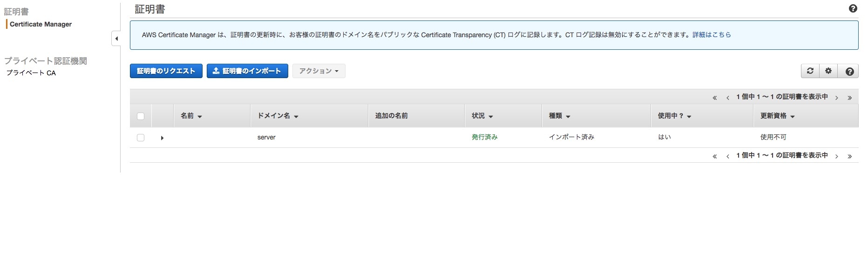Open プライベート CA in the sidebar
Viewport: 868px width, 266px height.
pos(31,73)
